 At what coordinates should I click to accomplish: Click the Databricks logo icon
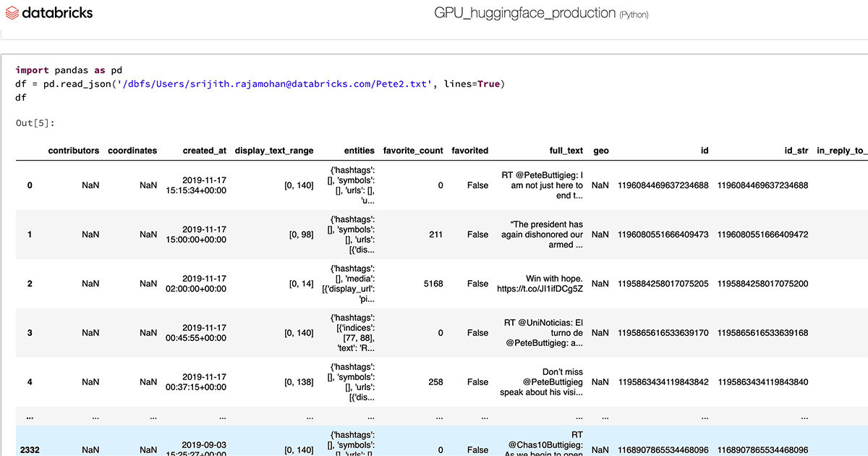click(x=13, y=14)
